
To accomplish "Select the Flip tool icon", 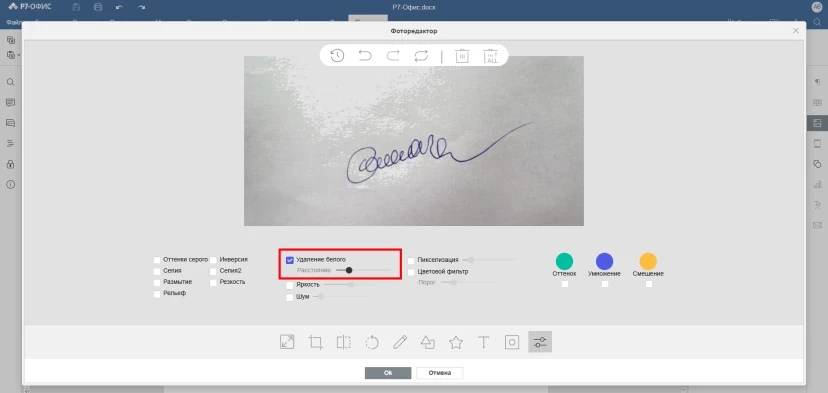I will [x=344, y=342].
